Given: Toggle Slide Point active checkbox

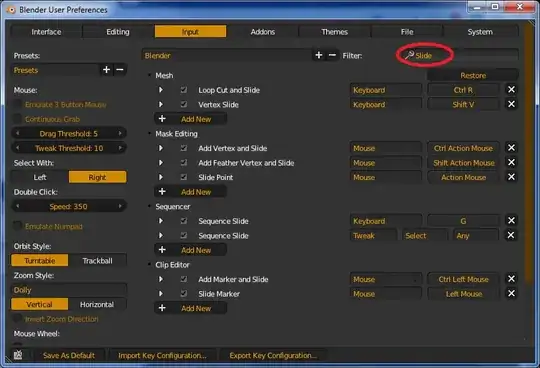Looking at the screenshot, I should (x=184, y=177).
